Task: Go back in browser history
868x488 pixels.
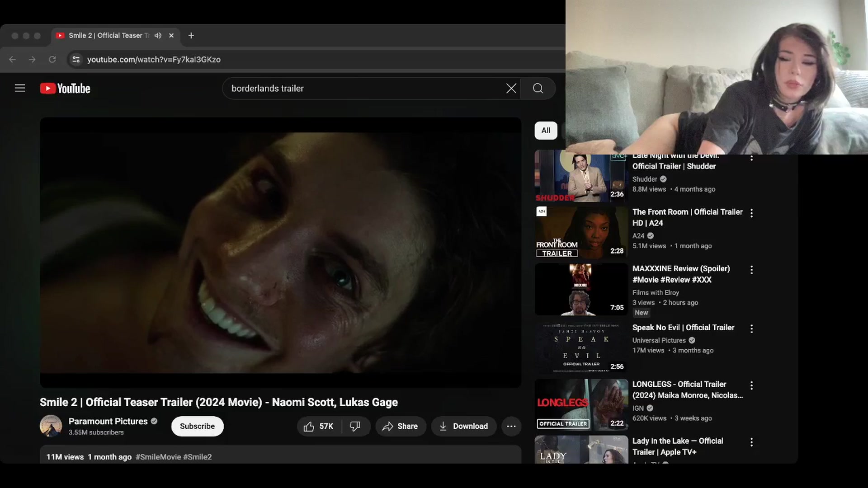Action: 12,59
